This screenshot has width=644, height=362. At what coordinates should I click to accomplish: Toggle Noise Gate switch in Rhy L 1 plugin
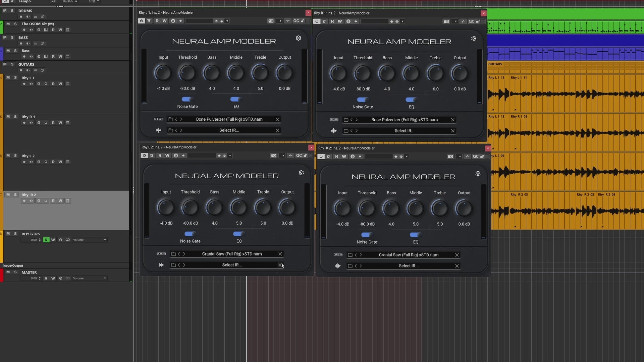click(x=187, y=99)
